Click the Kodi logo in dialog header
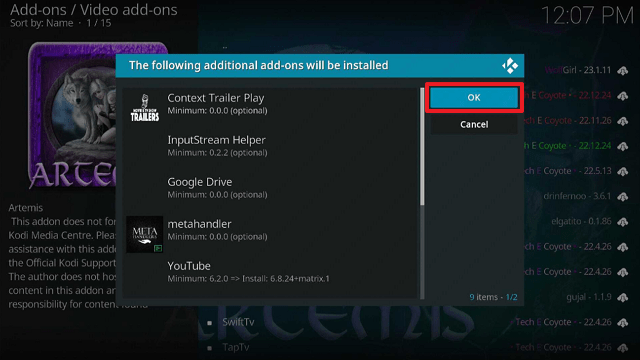The height and width of the screenshot is (360, 640). coord(510,66)
